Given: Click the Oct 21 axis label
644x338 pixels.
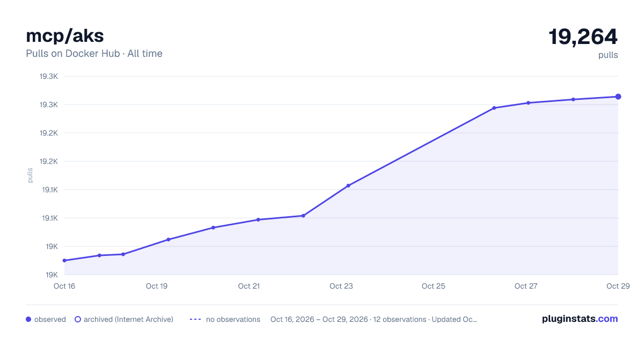Looking at the screenshot, I should 249,286.
